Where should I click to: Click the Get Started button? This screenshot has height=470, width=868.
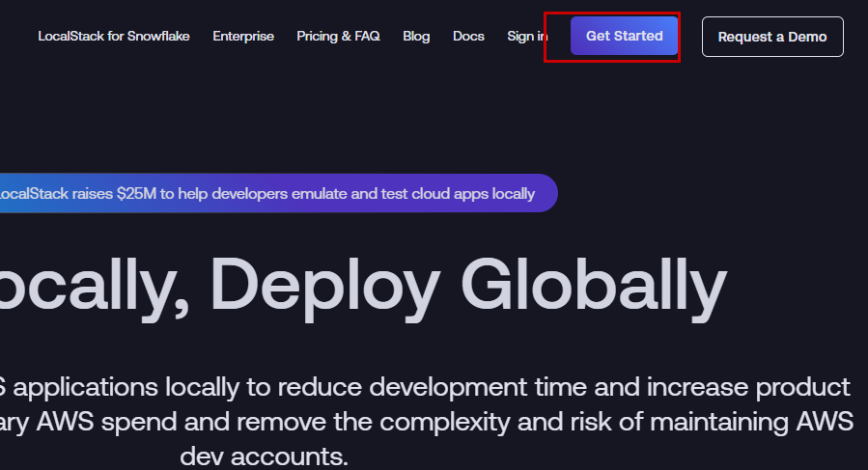click(625, 36)
